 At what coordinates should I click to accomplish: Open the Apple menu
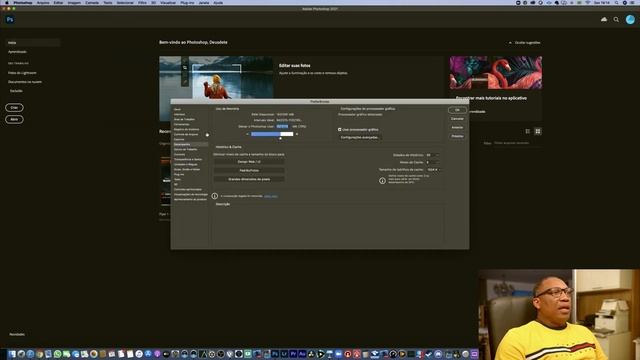click(x=6, y=2)
